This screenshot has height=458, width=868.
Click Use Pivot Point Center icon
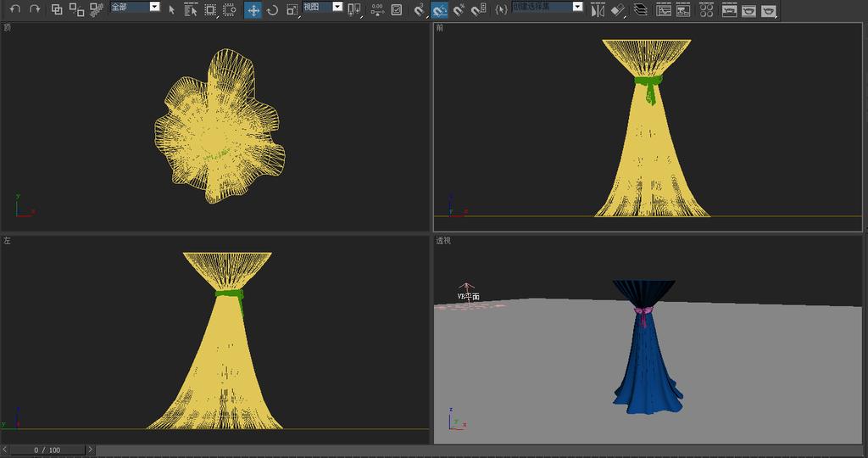coord(354,10)
